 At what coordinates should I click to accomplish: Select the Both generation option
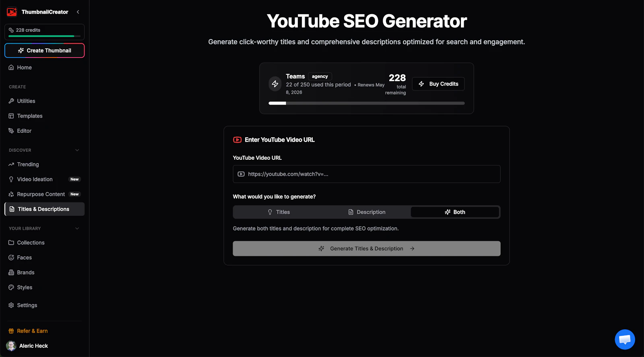[x=455, y=212]
